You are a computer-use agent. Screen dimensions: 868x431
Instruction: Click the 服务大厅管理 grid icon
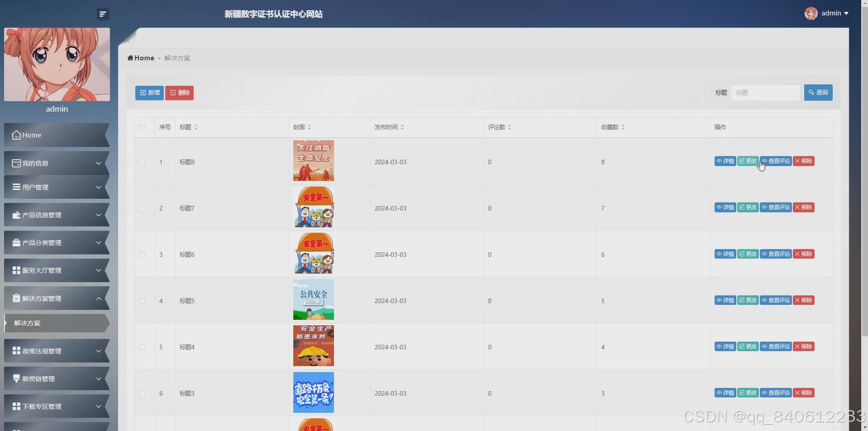pos(16,270)
